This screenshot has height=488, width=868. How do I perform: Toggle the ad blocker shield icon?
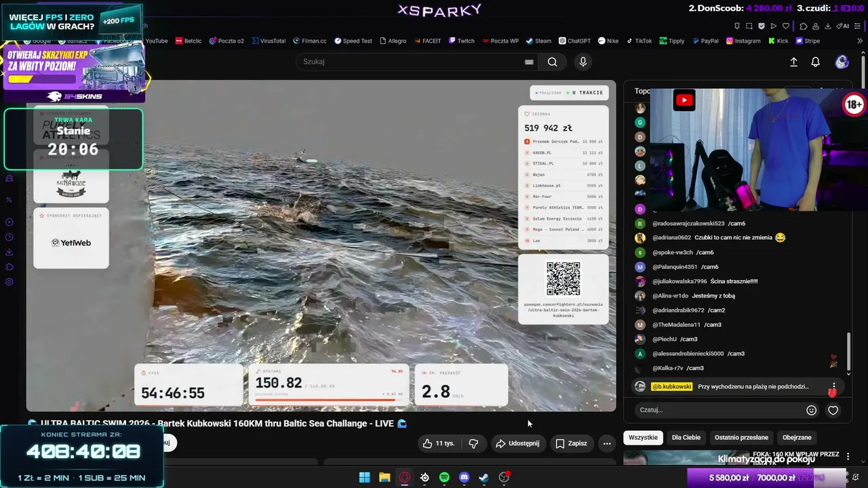[x=762, y=26]
